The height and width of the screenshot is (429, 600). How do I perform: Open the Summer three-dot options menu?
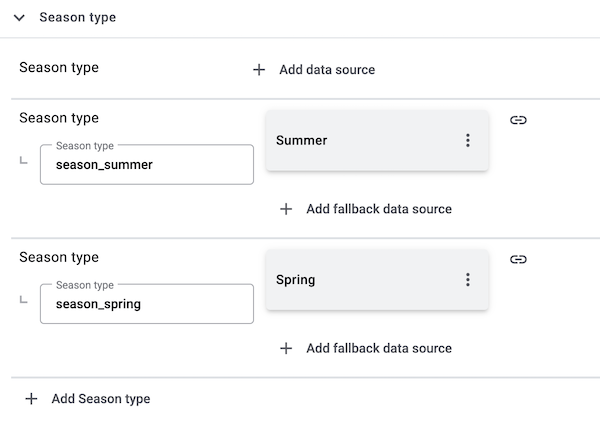click(467, 141)
